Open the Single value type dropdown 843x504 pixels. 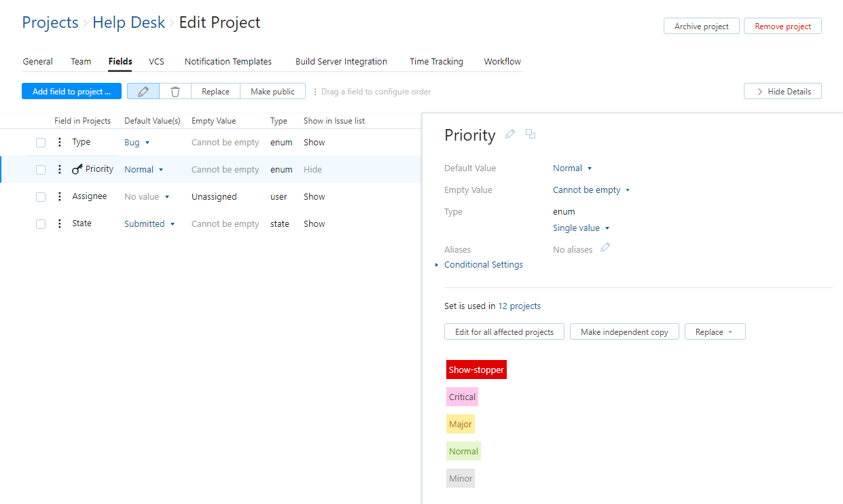(581, 228)
